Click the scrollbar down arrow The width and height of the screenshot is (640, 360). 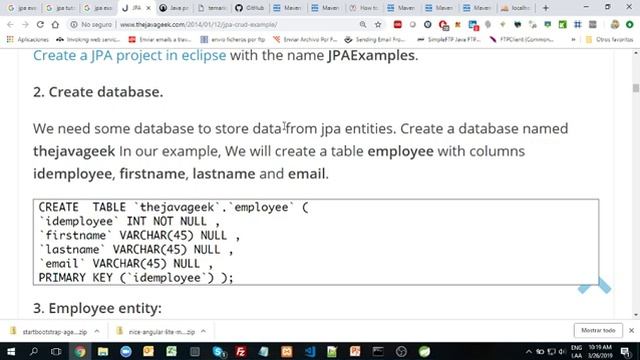[636, 315]
